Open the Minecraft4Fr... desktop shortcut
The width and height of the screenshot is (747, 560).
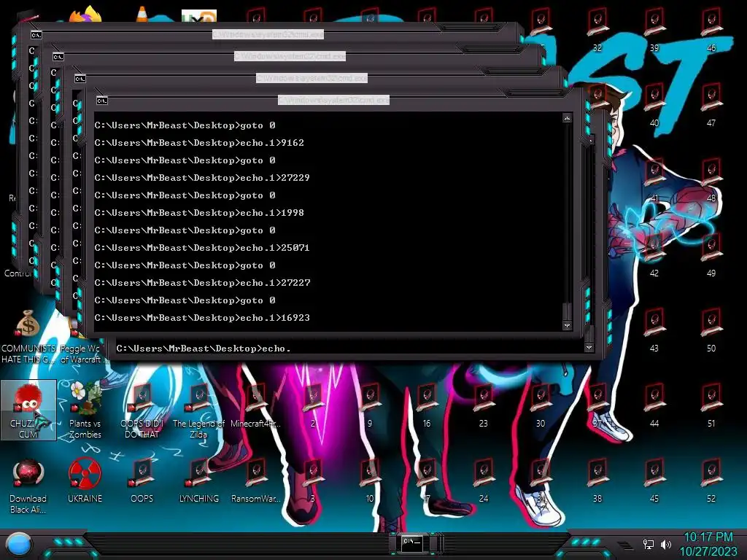256,405
